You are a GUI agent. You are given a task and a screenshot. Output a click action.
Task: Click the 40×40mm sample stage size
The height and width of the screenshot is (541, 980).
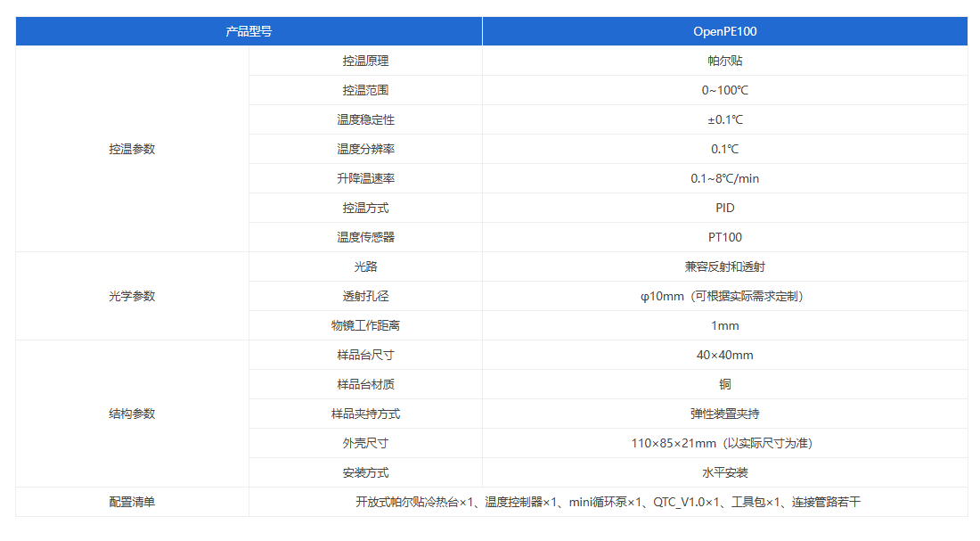(x=724, y=355)
